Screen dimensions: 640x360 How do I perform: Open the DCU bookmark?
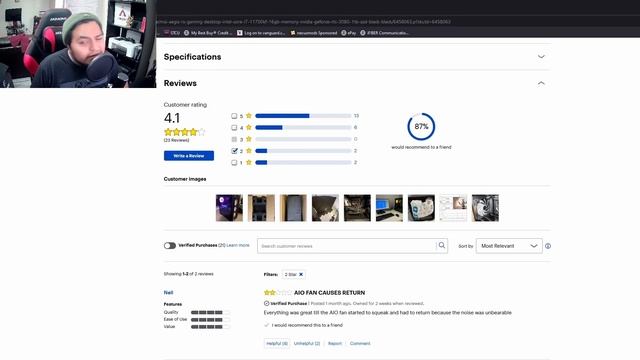[172, 33]
